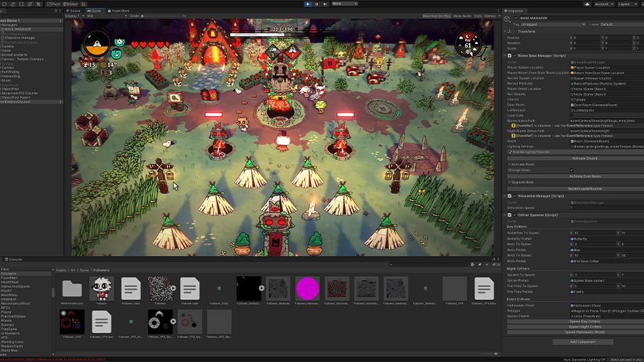The width and height of the screenshot is (644, 362).
Task: Open the Gizmos button in Game view
Action: tap(490, 16)
